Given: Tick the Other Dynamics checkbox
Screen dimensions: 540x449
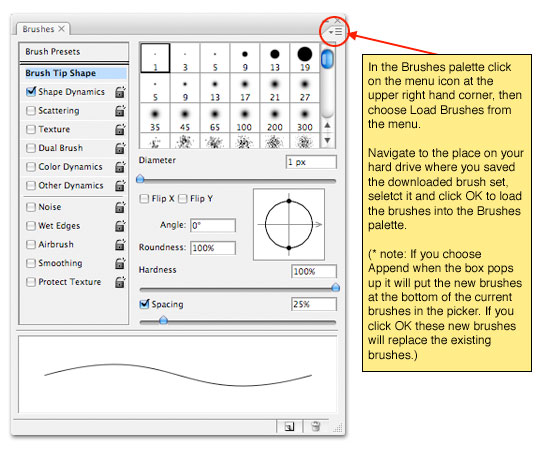Looking at the screenshot, I should point(31,186).
